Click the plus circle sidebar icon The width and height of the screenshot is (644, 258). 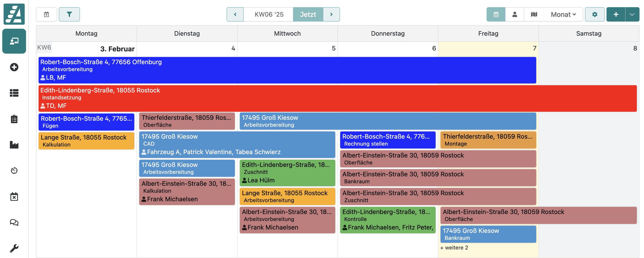click(x=14, y=67)
